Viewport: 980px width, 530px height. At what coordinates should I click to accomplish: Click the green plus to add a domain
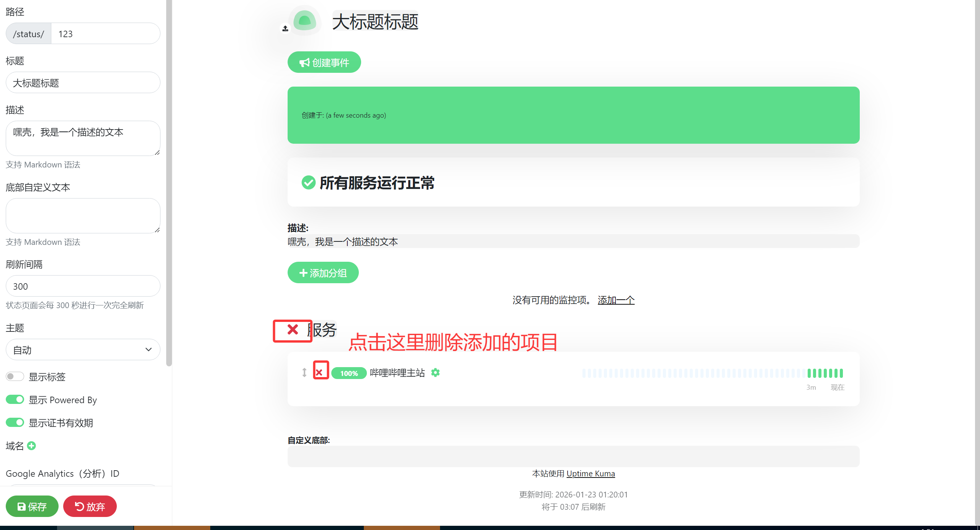tap(31, 446)
